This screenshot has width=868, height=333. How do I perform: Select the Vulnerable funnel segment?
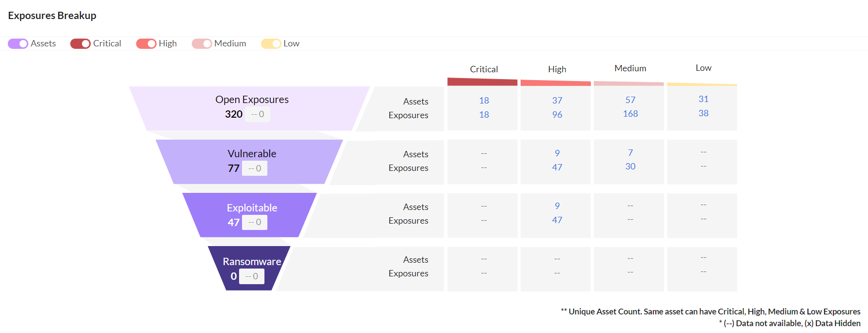249,162
